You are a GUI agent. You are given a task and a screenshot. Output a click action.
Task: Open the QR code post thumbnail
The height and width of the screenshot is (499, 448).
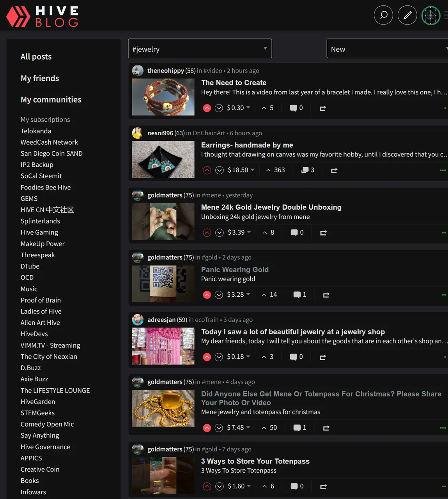(163, 284)
